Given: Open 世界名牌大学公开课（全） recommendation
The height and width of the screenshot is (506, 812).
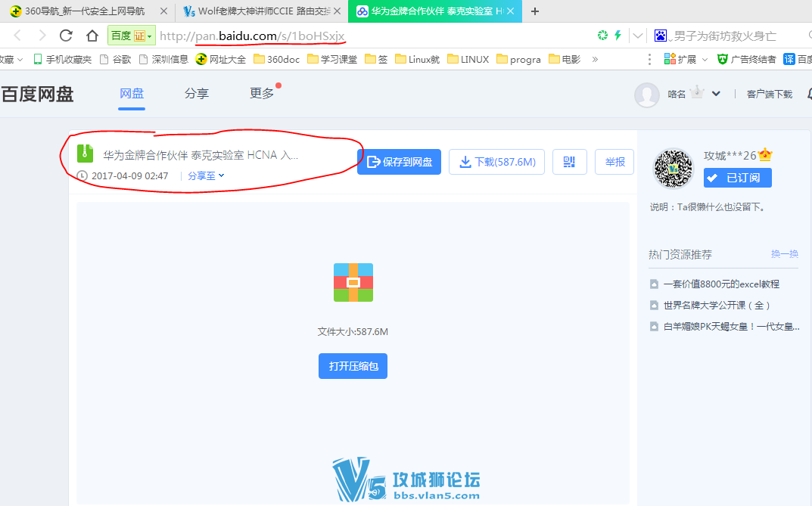Looking at the screenshot, I should click(717, 306).
